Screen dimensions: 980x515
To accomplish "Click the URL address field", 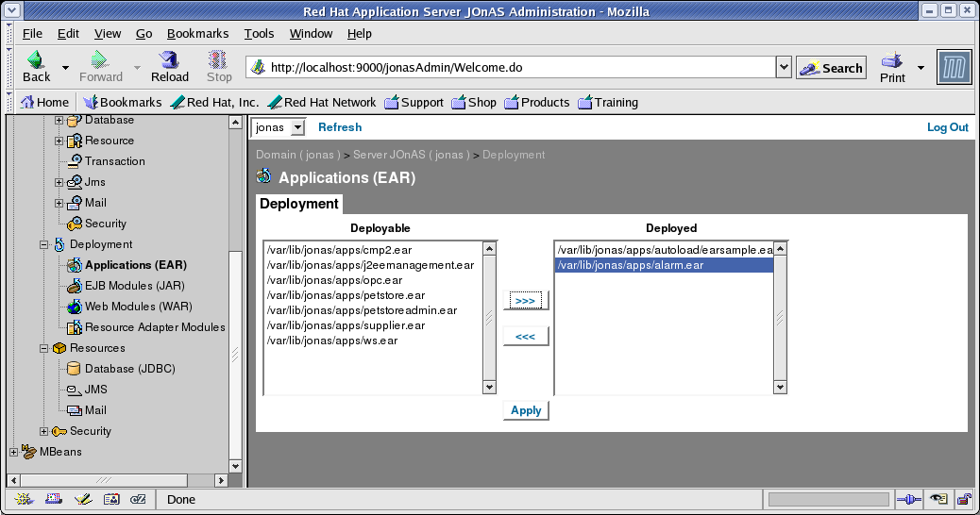I will coord(511,67).
